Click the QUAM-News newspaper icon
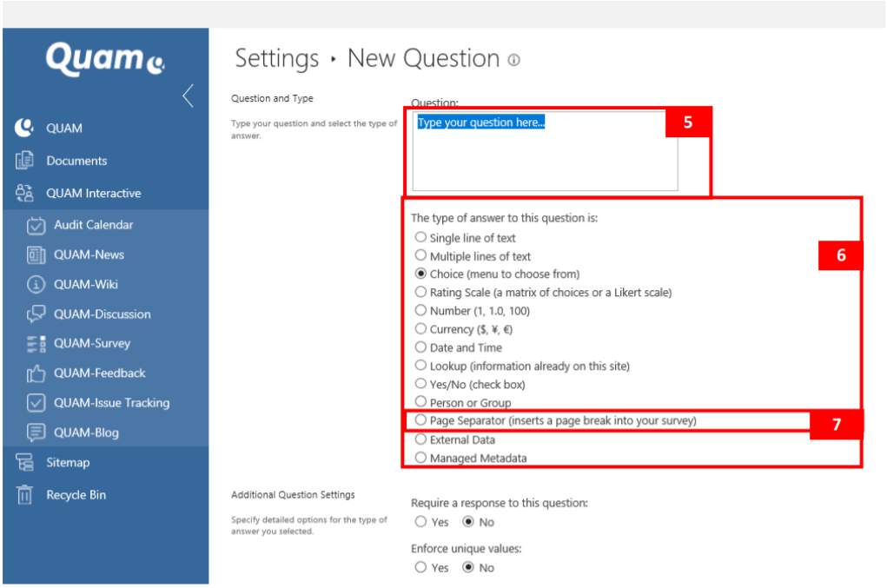The image size is (887, 588). point(36,254)
